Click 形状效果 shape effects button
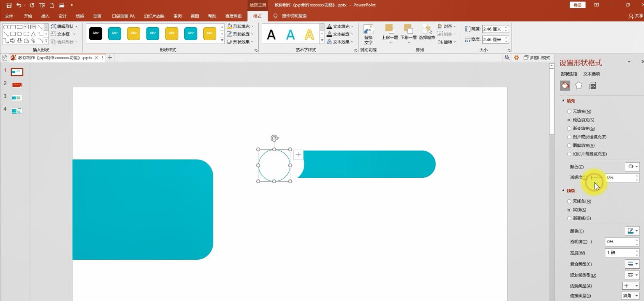 [x=240, y=42]
